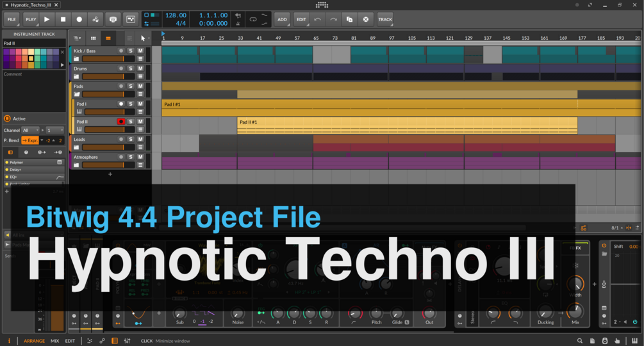
Task: Click the duplicate icon in the toolbar
Action: (x=349, y=19)
